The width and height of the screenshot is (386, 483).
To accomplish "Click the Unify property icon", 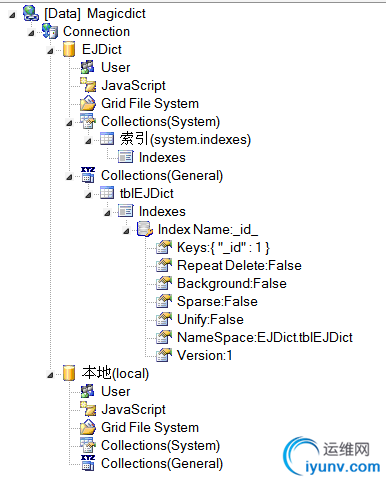I will 164,319.
